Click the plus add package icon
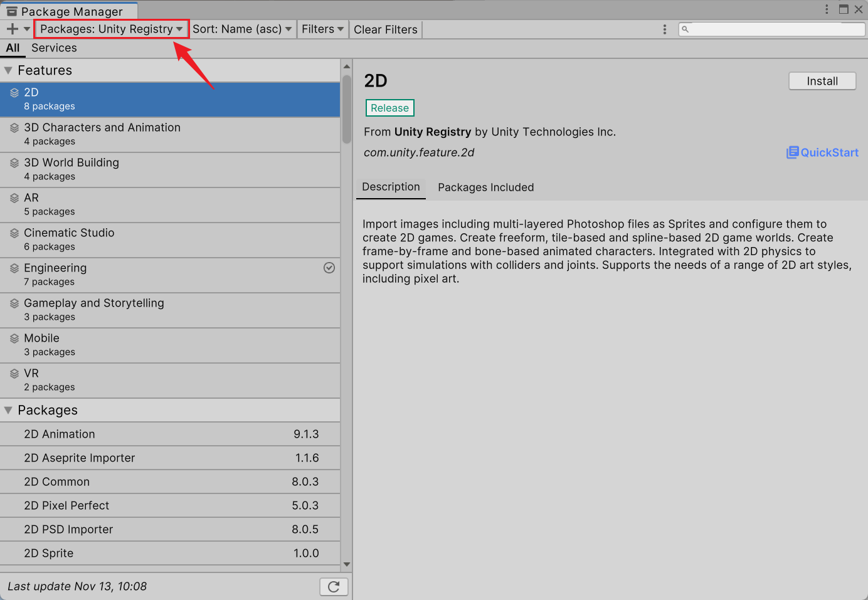Viewport: 868px width, 600px height. click(x=12, y=29)
